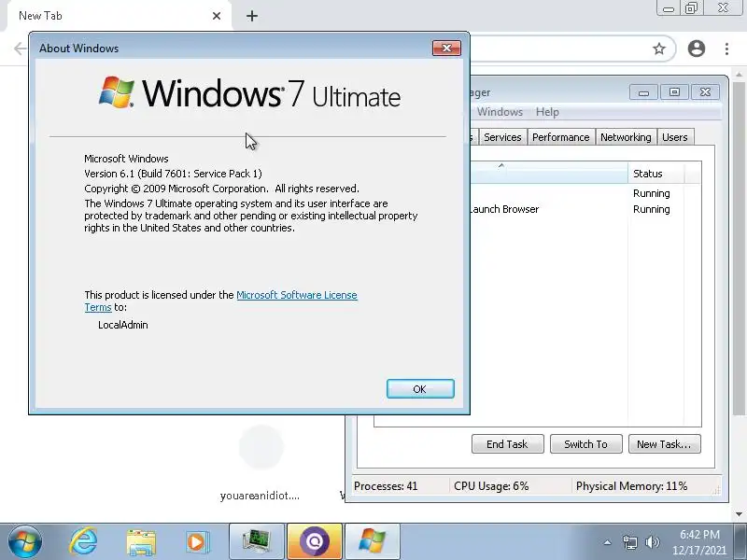
Task: Restore down the Chrome browser window
Action: coord(691,8)
